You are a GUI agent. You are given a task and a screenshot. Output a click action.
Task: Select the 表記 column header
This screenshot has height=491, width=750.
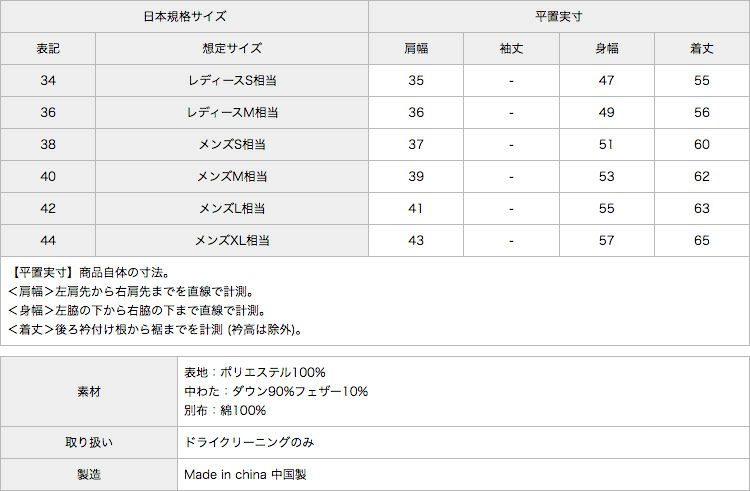(48, 48)
